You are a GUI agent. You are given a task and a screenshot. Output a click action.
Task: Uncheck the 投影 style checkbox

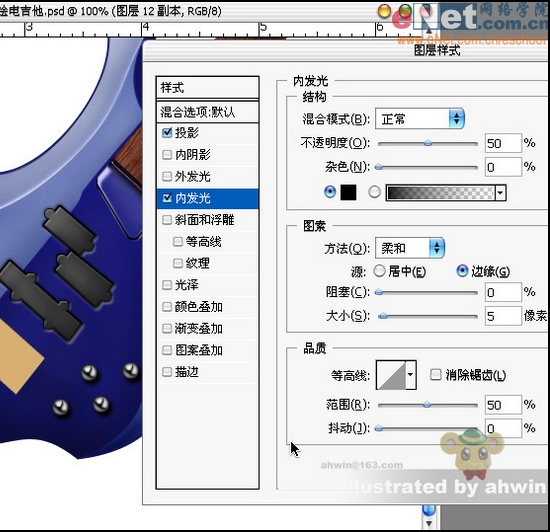167,133
